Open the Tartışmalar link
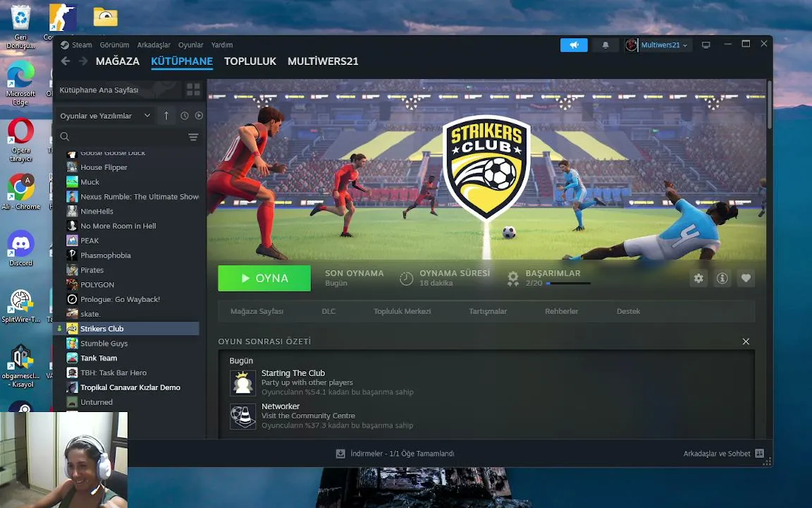 click(488, 312)
